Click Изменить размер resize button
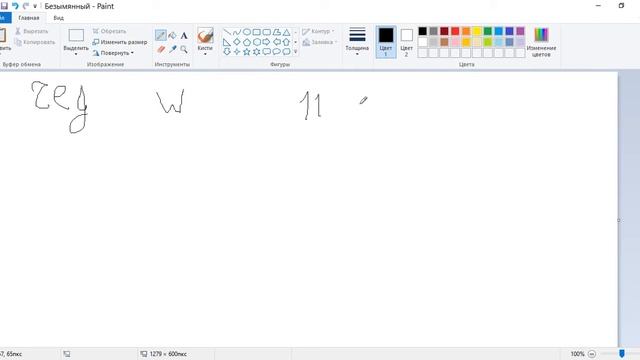640x360 pixels. (x=120, y=42)
